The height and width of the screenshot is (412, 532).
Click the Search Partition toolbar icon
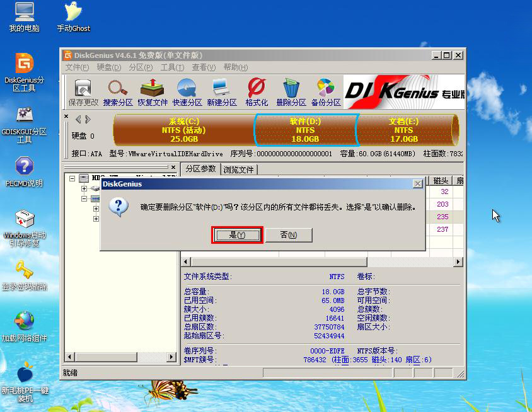pyautogui.click(x=118, y=92)
